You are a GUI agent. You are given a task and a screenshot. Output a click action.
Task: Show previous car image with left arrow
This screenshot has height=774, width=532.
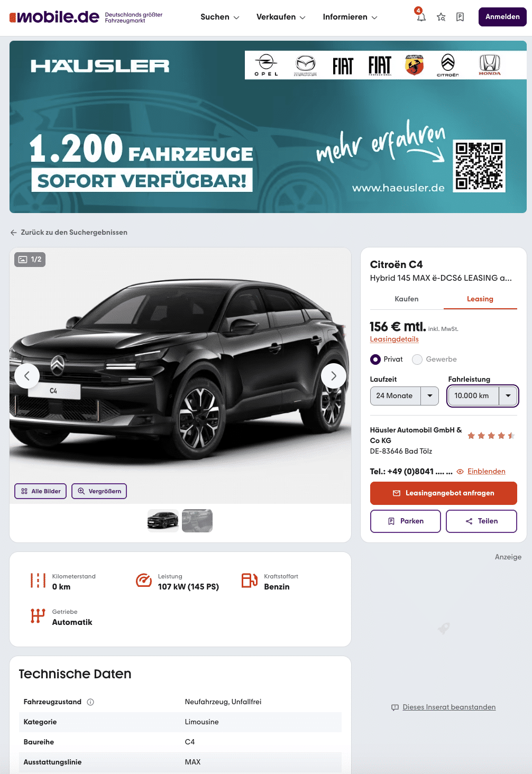click(27, 376)
